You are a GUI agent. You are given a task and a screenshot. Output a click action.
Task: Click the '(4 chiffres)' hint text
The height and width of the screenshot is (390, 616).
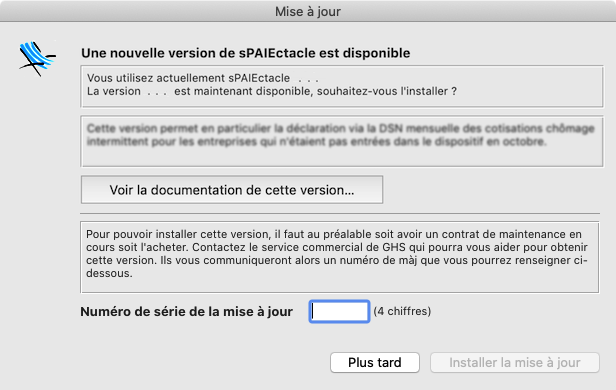[402, 311]
